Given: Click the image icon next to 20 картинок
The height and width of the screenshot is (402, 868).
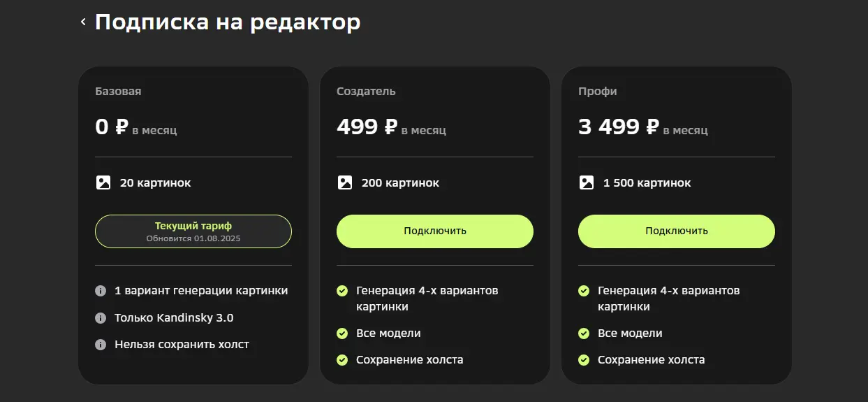Looking at the screenshot, I should click(103, 182).
